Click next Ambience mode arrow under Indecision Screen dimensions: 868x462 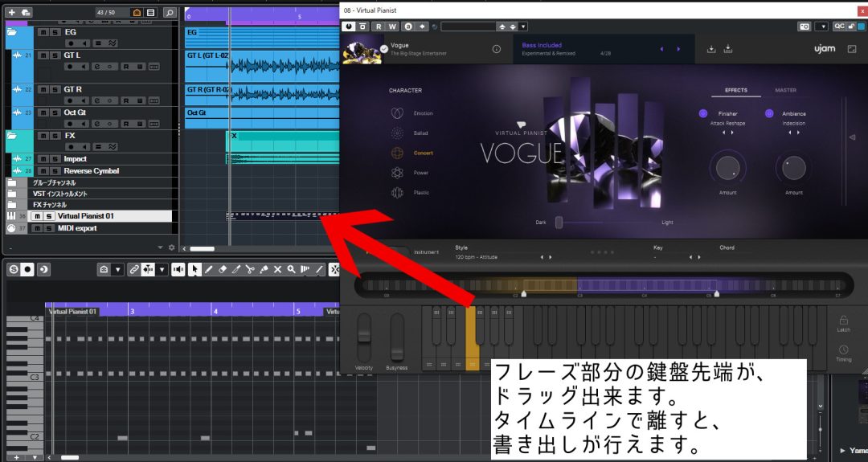pos(798,133)
